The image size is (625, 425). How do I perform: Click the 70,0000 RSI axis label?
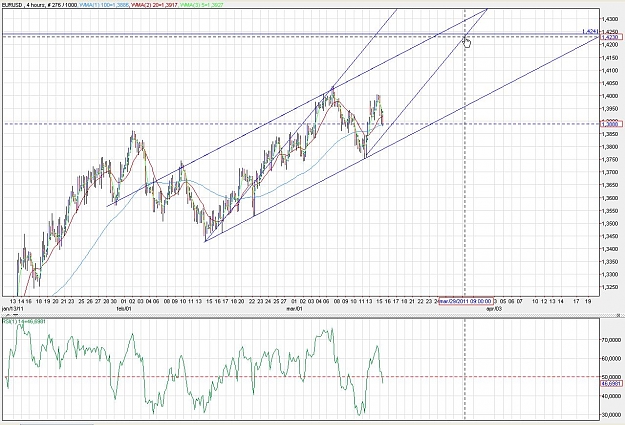click(611, 340)
